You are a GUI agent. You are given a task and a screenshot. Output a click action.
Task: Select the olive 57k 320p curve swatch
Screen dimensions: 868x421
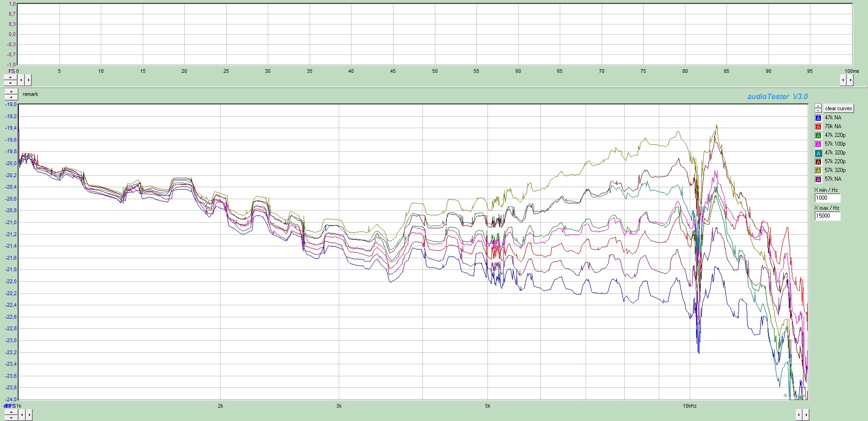pyautogui.click(x=818, y=171)
